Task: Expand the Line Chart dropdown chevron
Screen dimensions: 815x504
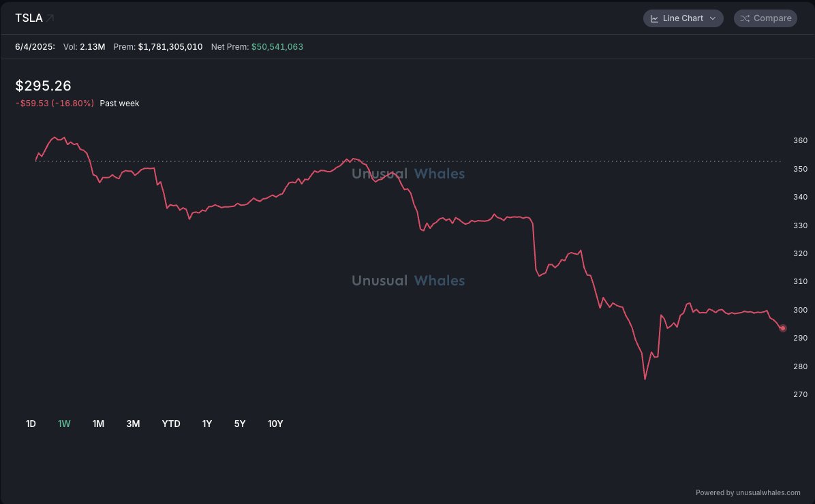Action: coord(713,18)
